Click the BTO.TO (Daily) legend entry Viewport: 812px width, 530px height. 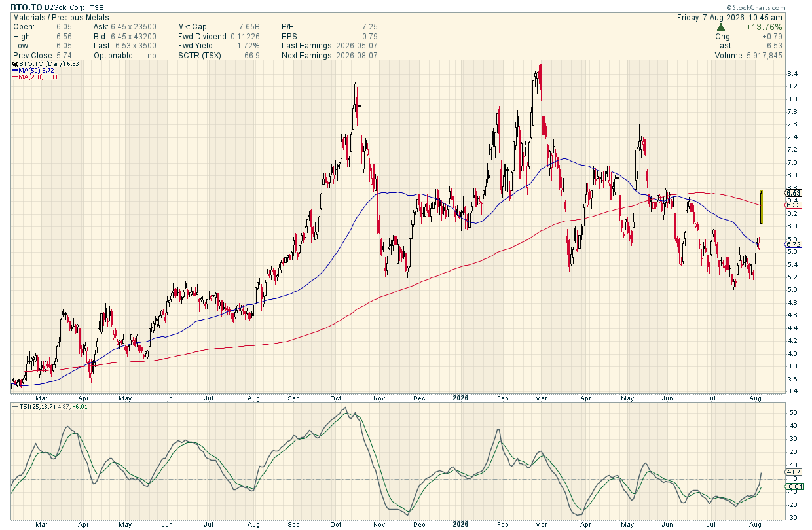[x=46, y=64]
